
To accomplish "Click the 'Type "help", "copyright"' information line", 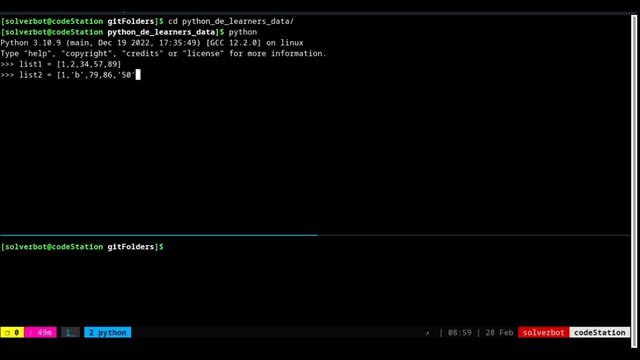I will 163,53.
